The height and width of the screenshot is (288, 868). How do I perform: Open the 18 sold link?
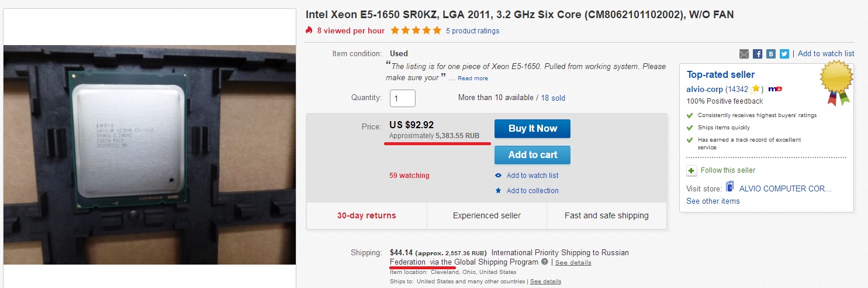[x=553, y=98]
